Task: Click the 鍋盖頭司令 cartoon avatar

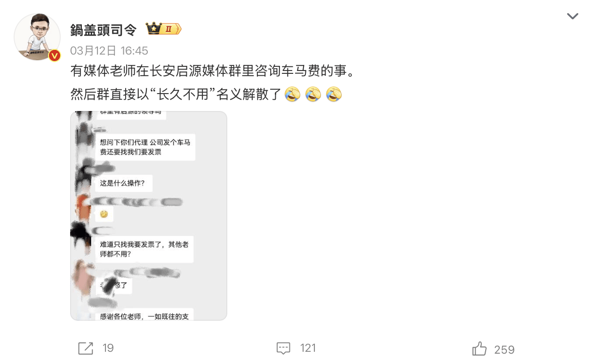Action: pos(37,37)
